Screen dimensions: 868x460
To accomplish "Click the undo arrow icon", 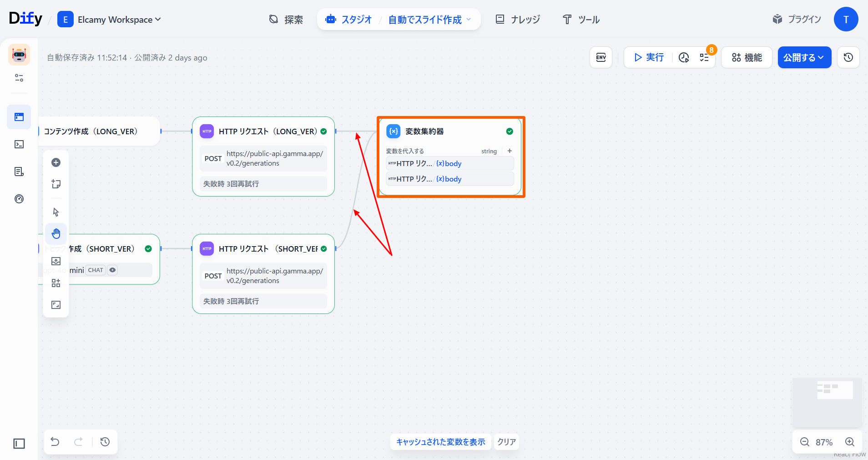I will click(x=55, y=442).
